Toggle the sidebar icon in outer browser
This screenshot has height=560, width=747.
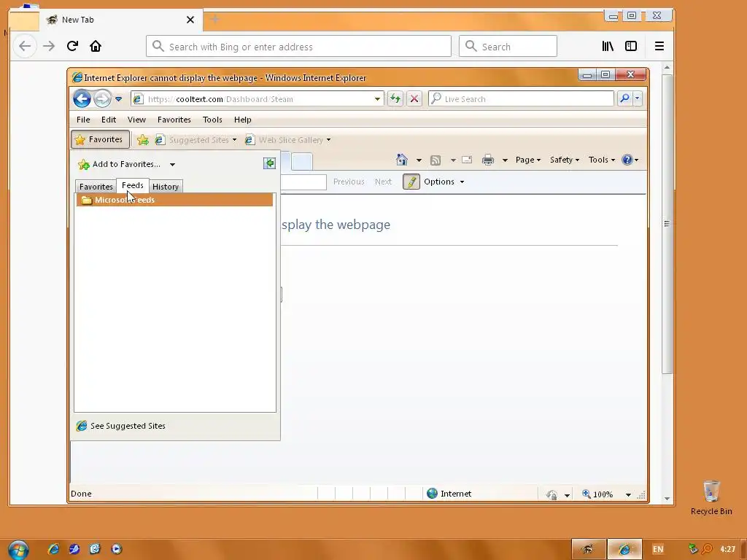[x=631, y=46]
